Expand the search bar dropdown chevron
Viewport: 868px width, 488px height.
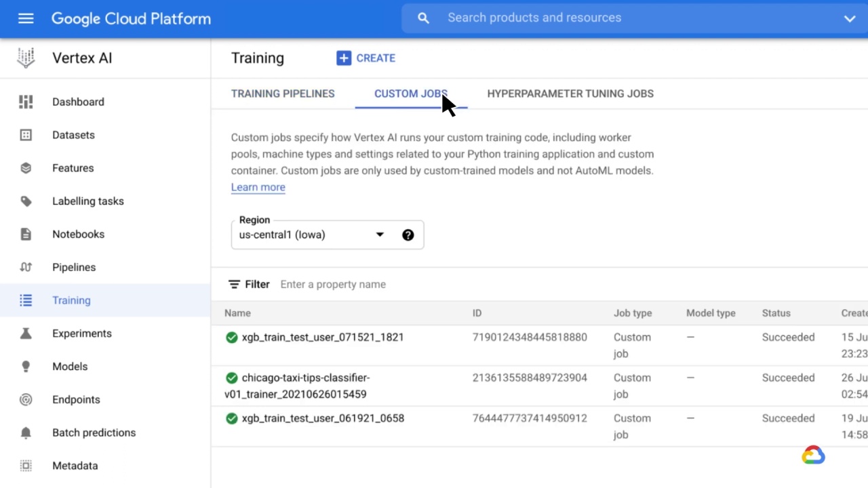[x=849, y=19]
